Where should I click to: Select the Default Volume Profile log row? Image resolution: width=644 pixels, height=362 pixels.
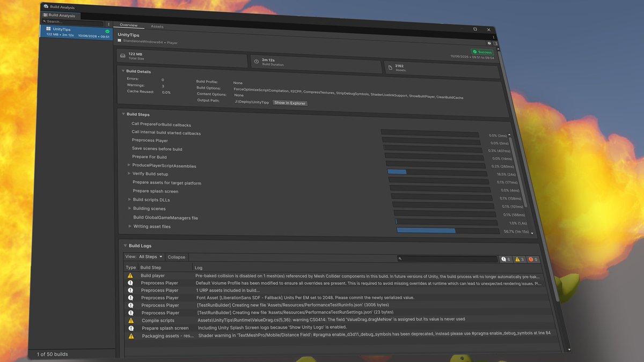(x=336, y=283)
